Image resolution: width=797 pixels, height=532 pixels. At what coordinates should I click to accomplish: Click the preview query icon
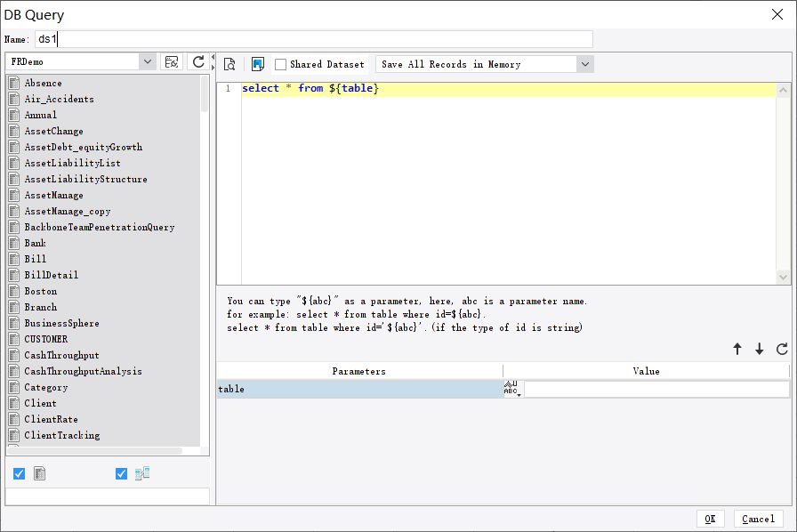point(229,64)
